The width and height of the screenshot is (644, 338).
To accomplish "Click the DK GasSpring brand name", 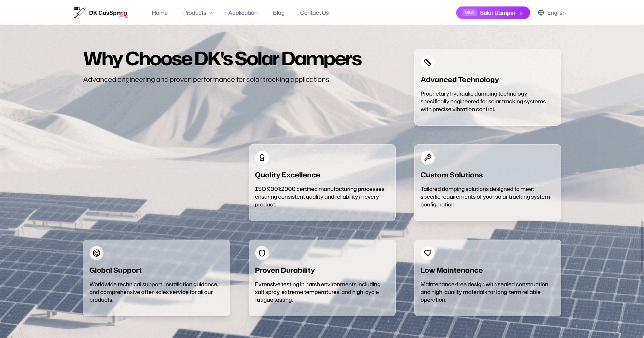I will pyautogui.click(x=108, y=13).
